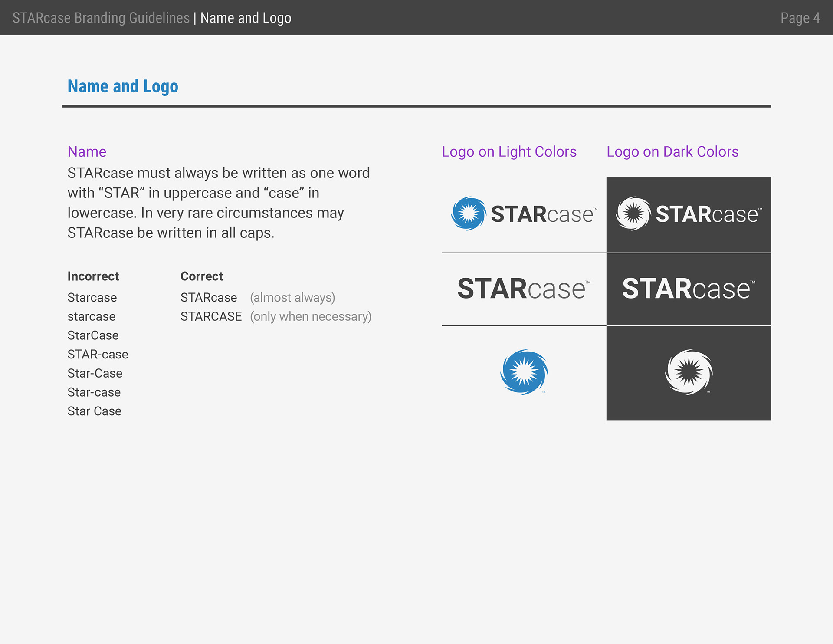
Task: Click the 'Correct' column header
Action: pyautogui.click(x=202, y=276)
